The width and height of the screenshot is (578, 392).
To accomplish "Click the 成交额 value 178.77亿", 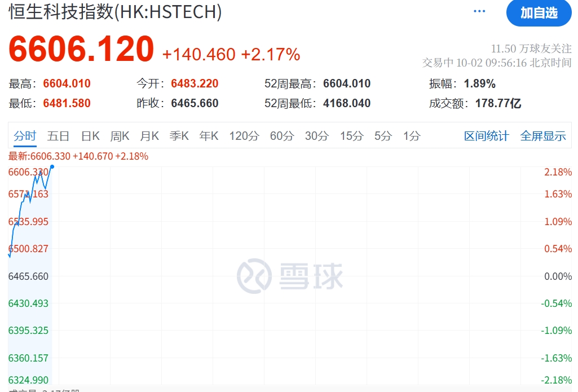I will pyautogui.click(x=498, y=103).
